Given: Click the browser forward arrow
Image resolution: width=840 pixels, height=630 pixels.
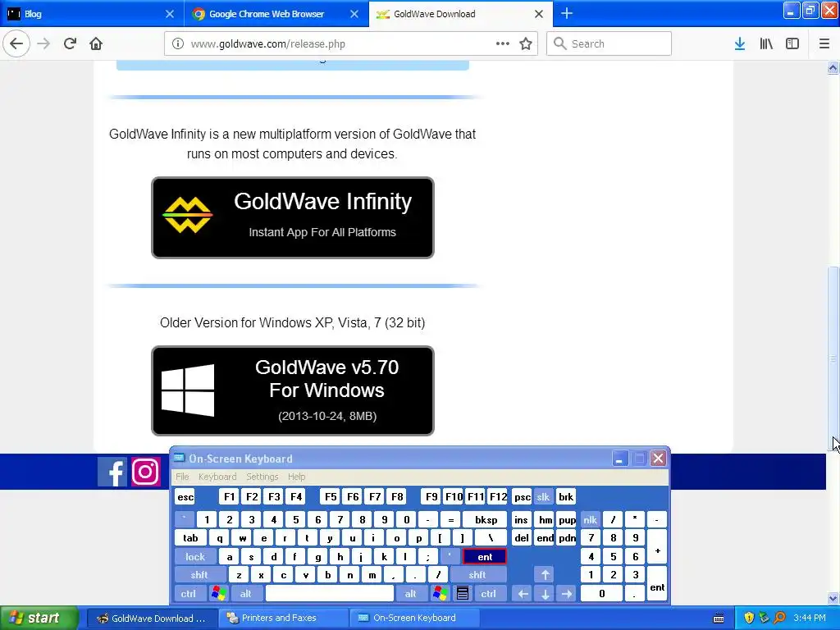Looking at the screenshot, I should click(x=43, y=43).
